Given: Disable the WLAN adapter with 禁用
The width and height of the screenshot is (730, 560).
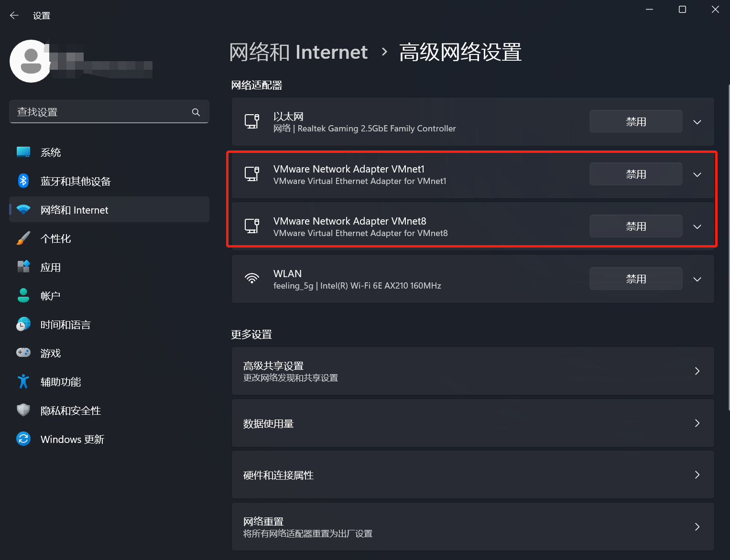Looking at the screenshot, I should (x=636, y=279).
